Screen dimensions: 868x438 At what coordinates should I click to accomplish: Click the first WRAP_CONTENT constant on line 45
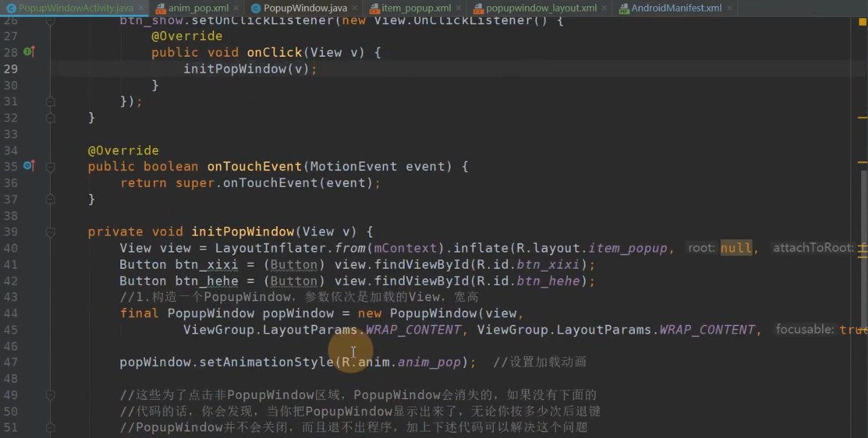[x=413, y=330]
